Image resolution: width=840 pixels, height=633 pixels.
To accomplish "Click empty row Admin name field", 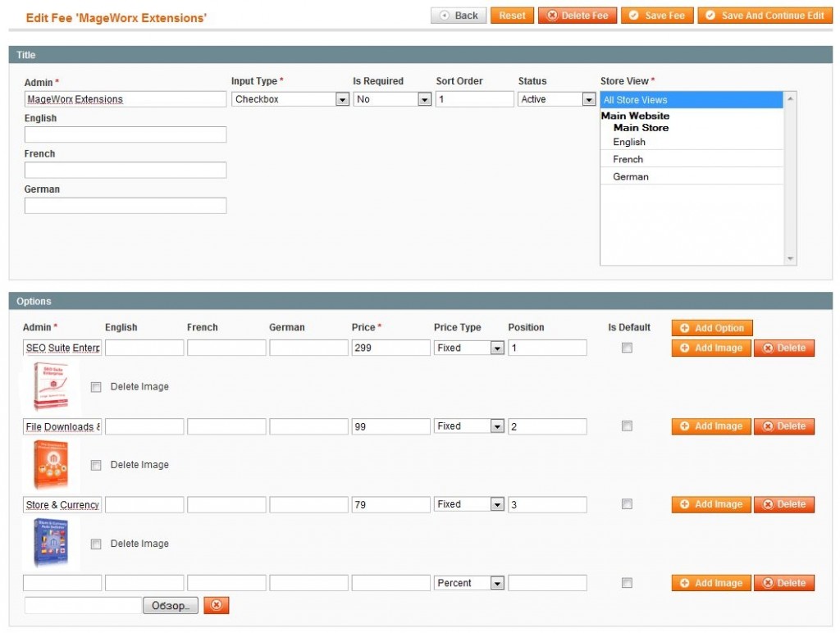I will click(x=62, y=583).
